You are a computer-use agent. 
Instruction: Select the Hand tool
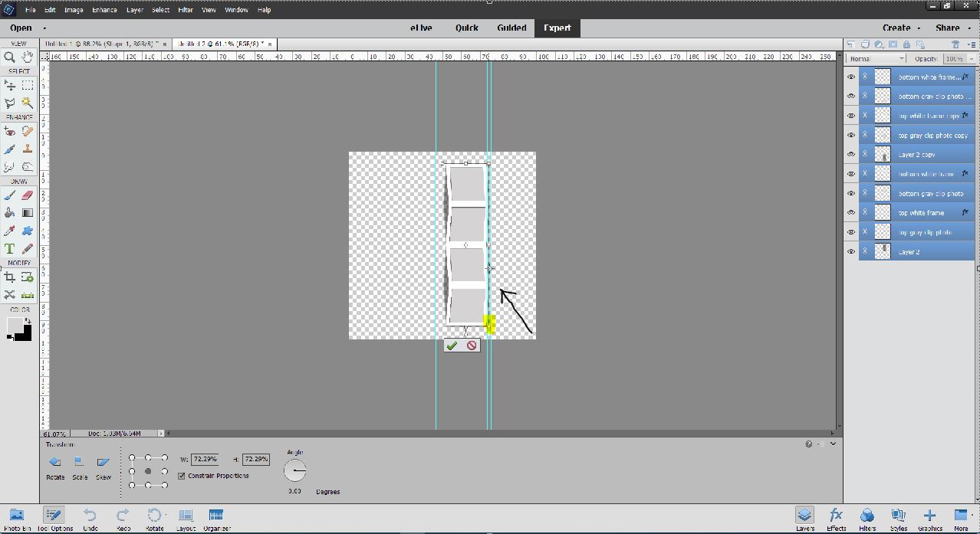(28, 57)
